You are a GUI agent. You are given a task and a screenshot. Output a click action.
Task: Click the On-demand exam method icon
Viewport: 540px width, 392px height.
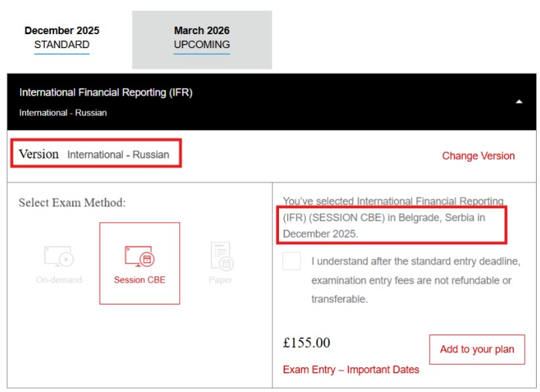pos(59,257)
